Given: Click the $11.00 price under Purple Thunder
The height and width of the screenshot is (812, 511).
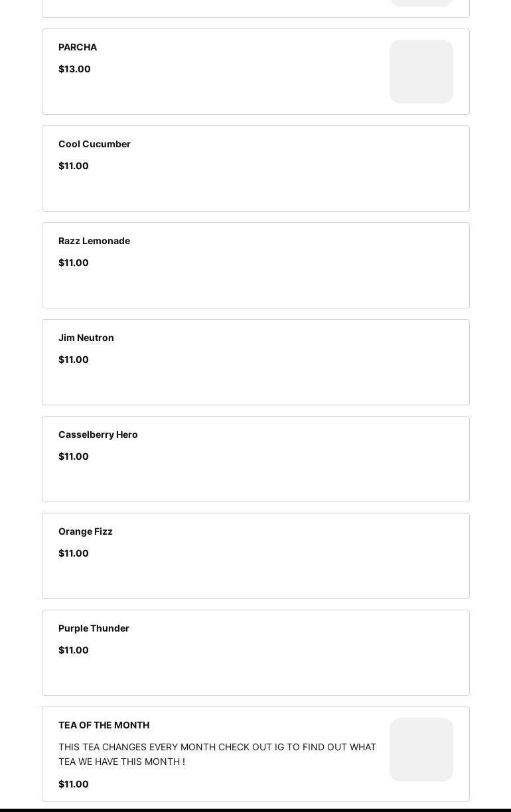Looking at the screenshot, I should click(x=74, y=650).
